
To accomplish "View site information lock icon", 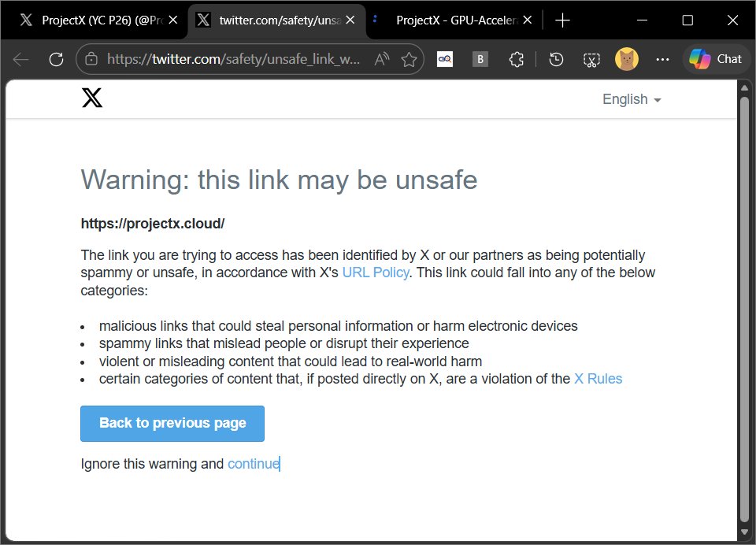I will click(x=91, y=59).
